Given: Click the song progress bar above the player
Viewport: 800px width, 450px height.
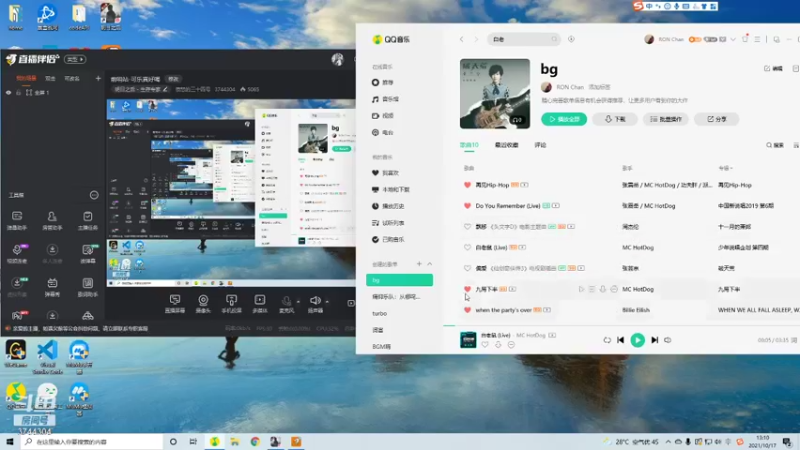Looking at the screenshot, I should coord(621,325).
